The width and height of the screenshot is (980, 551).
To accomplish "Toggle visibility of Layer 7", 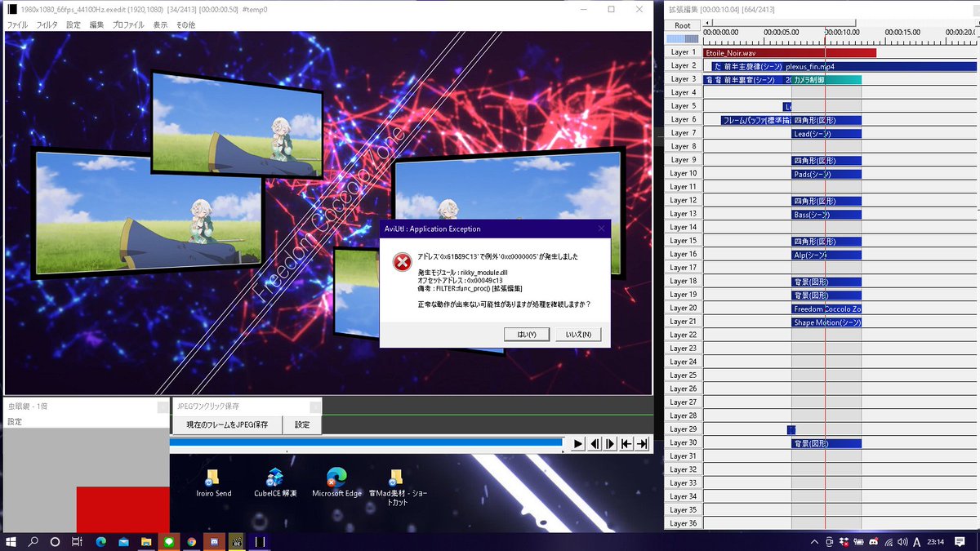I will point(683,133).
